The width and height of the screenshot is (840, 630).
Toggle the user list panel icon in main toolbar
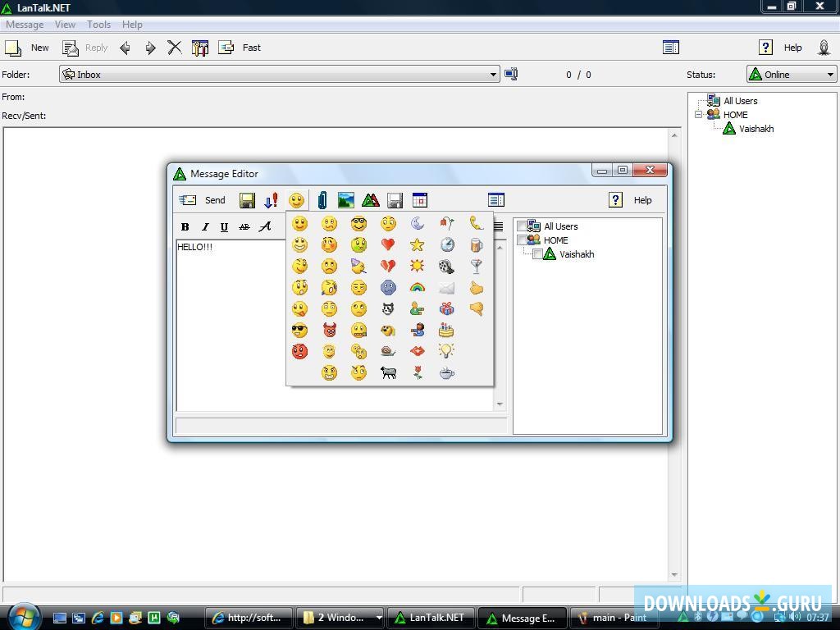click(671, 47)
